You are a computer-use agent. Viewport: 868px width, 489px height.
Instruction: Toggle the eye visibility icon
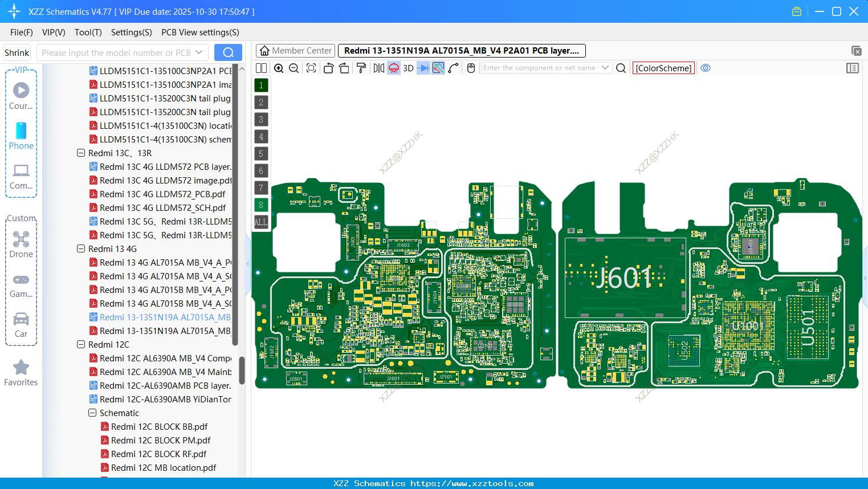point(706,68)
